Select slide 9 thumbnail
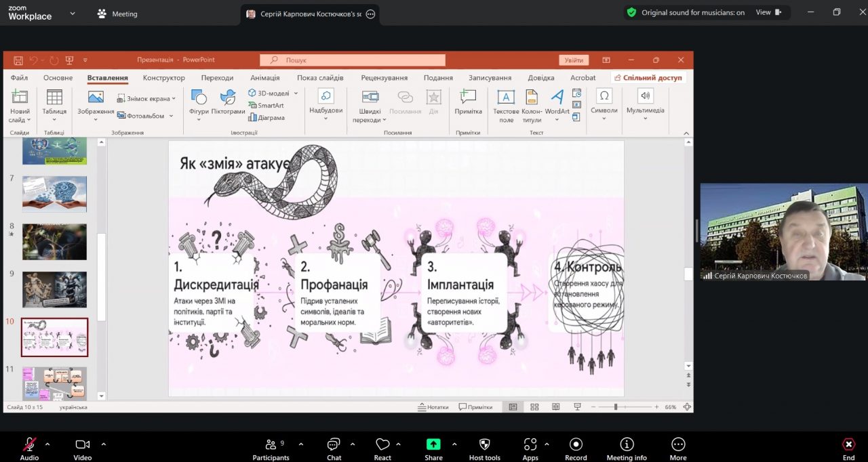 [54, 289]
